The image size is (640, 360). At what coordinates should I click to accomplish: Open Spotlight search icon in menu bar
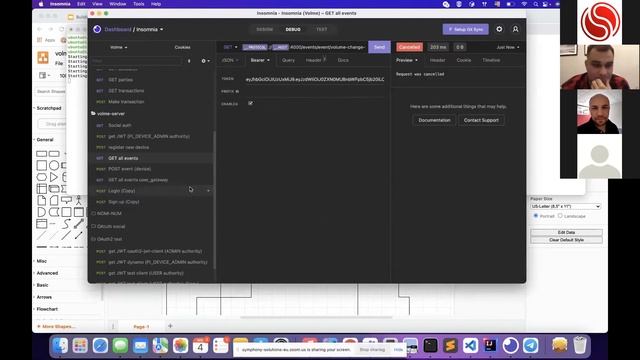(536, 4)
